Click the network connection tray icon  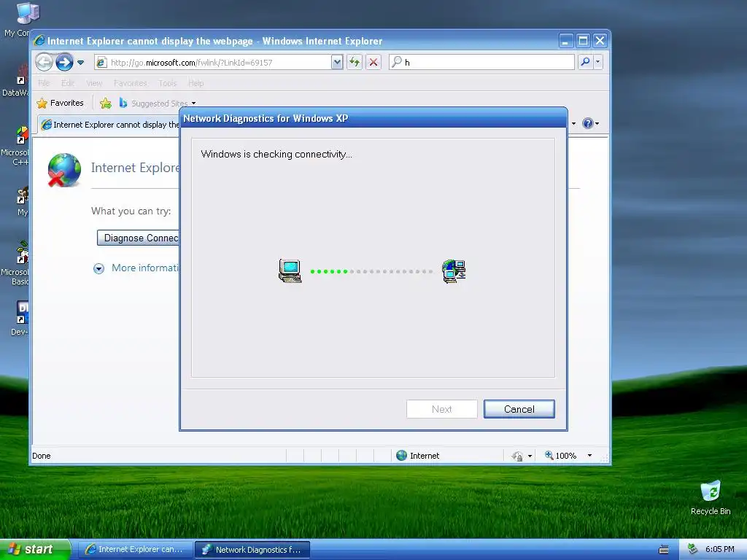(x=693, y=549)
